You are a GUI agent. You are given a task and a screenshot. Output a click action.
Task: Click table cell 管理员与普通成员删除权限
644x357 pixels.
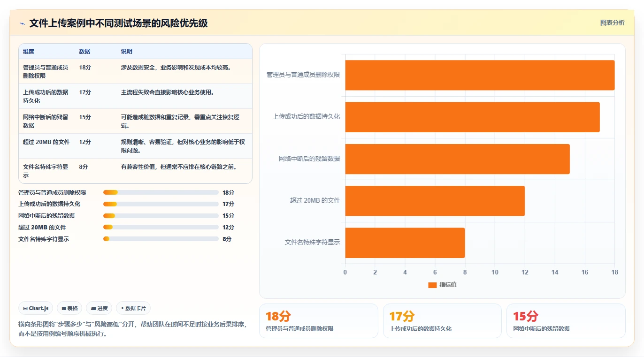coord(46,71)
